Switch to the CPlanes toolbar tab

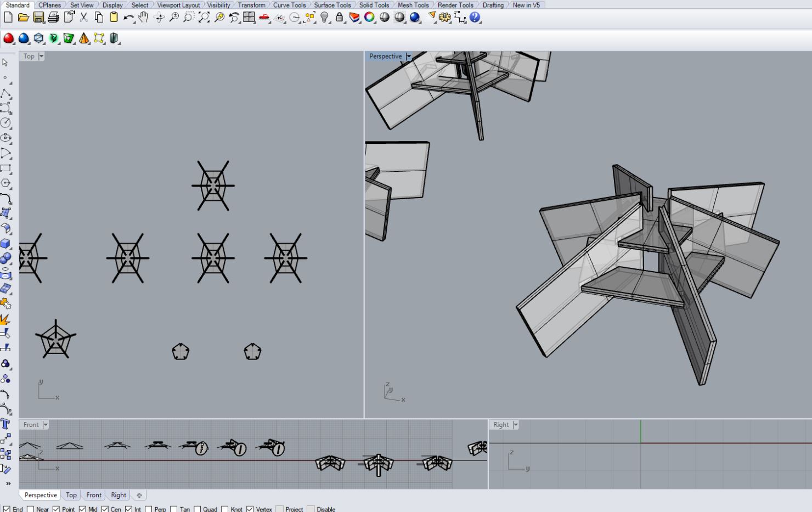point(49,5)
